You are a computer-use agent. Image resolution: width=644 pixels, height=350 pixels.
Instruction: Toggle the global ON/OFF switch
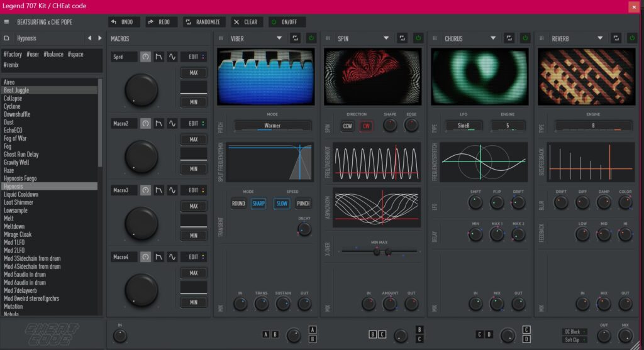pyautogui.click(x=287, y=22)
